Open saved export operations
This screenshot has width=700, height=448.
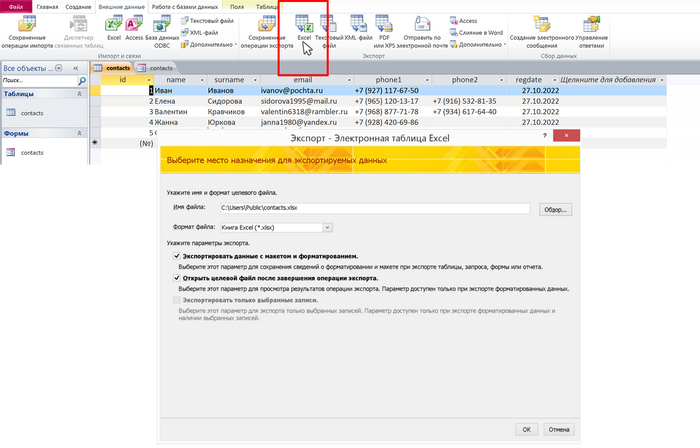pos(267,31)
